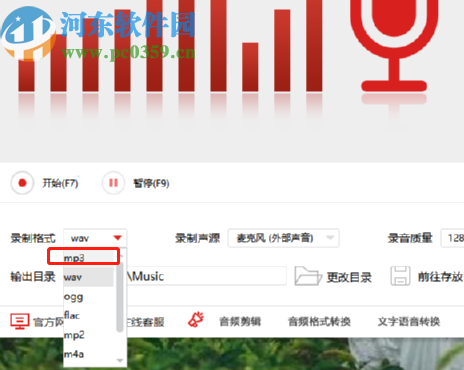The image size is (464, 370).
Task: Click the format list scrollbar thumb
Action: tap(120, 297)
